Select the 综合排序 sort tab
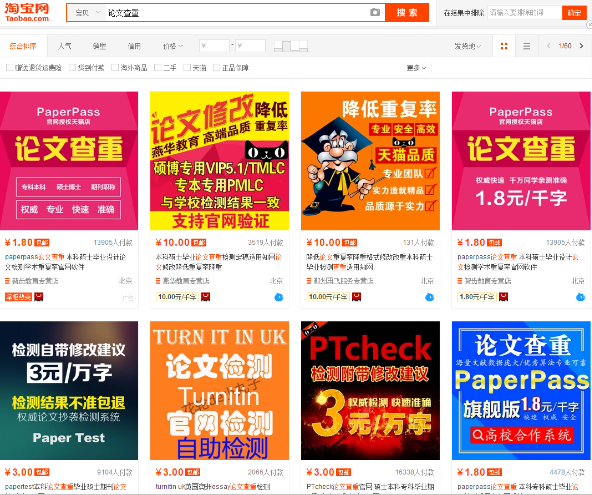Image resolution: width=592 pixels, height=495 pixels. click(x=23, y=46)
